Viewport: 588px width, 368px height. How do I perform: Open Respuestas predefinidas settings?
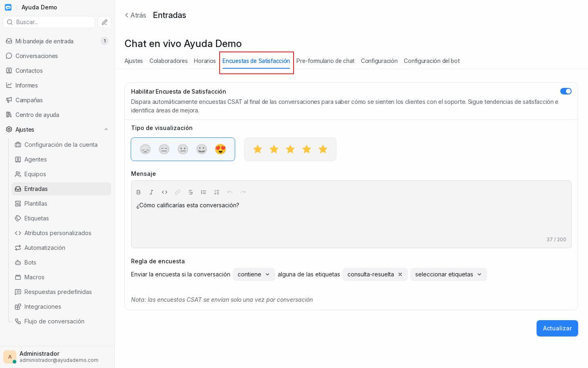(x=61, y=292)
